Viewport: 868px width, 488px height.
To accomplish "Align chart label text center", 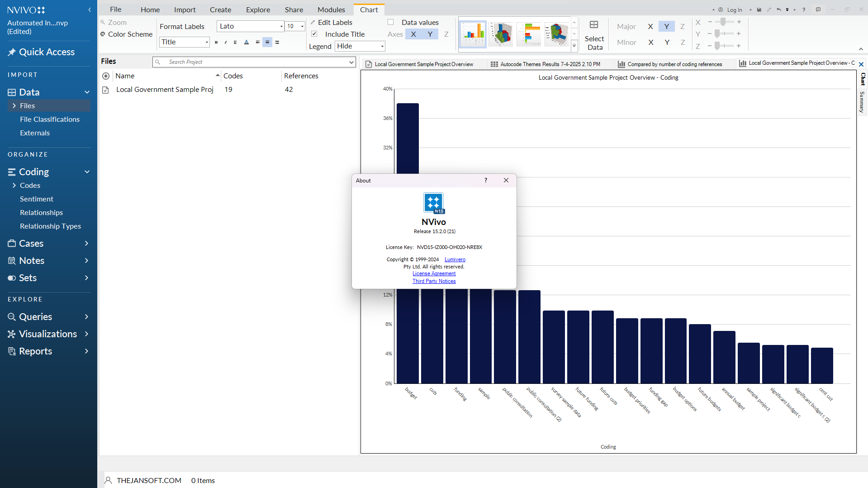I will point(267,42).
